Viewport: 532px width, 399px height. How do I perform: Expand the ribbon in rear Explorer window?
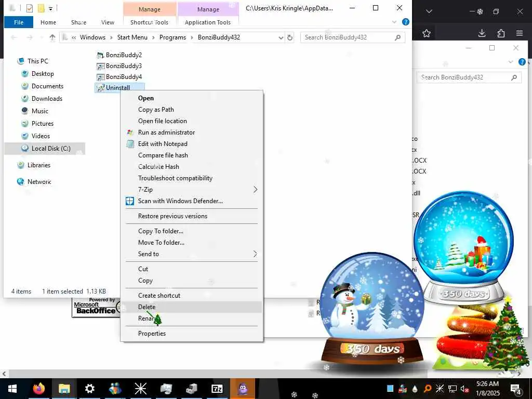click(511, 62)
